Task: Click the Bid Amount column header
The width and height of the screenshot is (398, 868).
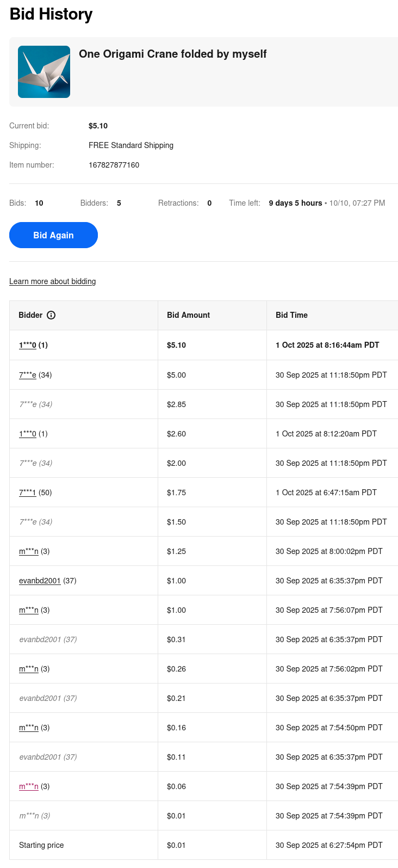Action: coord(188,315)
